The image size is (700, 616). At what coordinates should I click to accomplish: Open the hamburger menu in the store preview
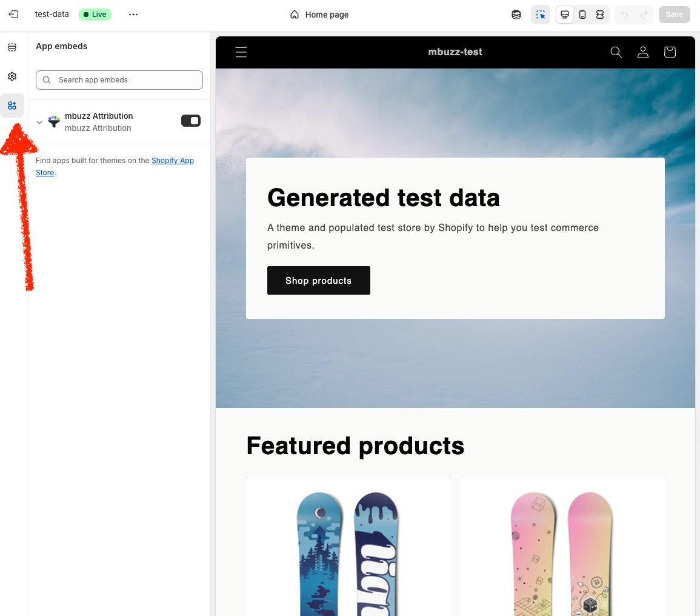tap(241, 52)
